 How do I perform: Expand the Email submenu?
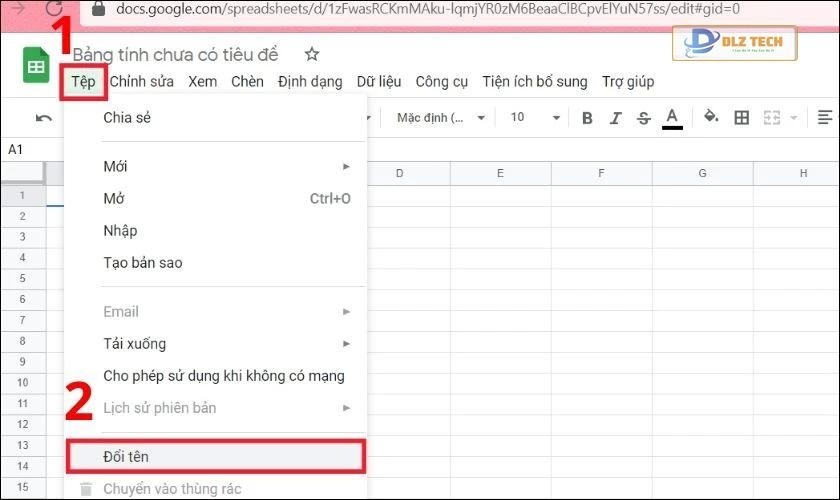(347, 311)
